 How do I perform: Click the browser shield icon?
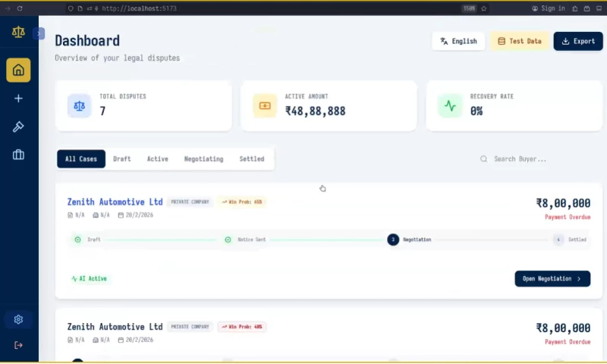[71, 8]
